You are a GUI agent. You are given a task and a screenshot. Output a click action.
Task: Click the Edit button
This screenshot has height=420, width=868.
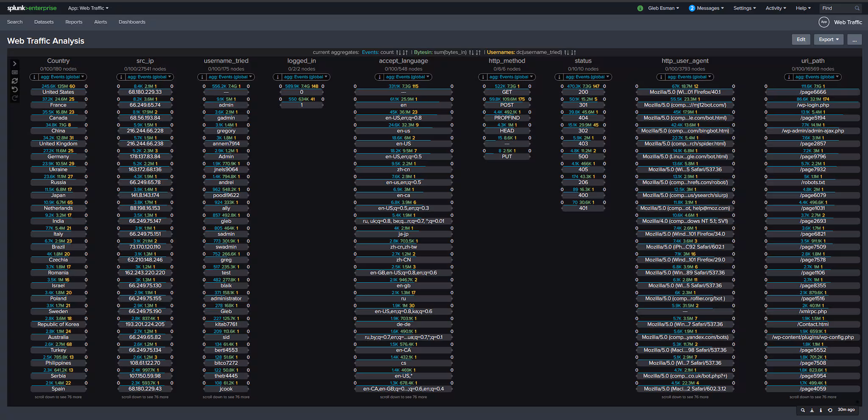click(x=801, y=39)
